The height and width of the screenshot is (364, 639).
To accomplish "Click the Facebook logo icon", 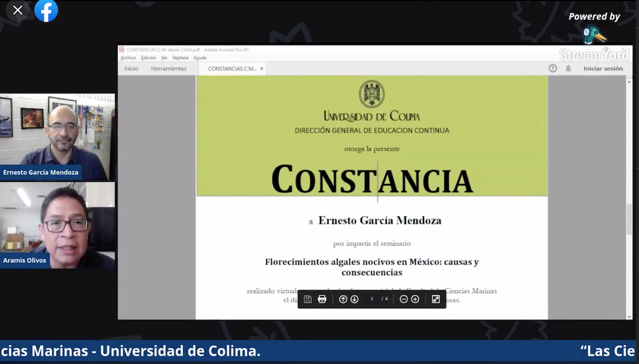I will (46, 10).
